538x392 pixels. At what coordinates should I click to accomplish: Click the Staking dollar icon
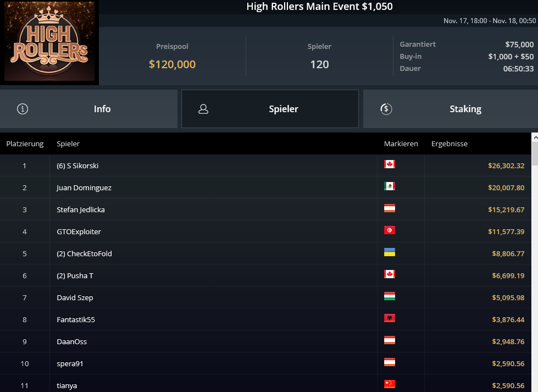point(386,109)
